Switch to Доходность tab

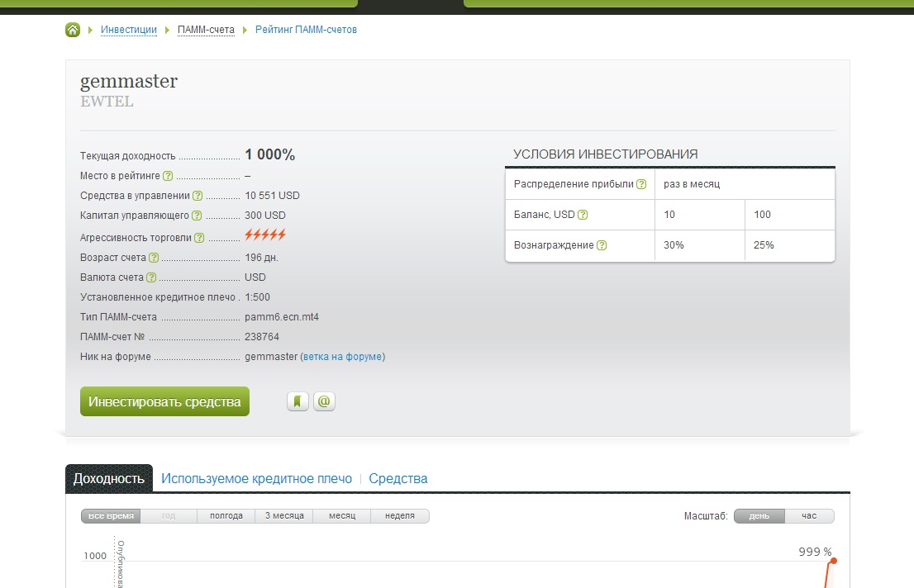coord(109,478)
